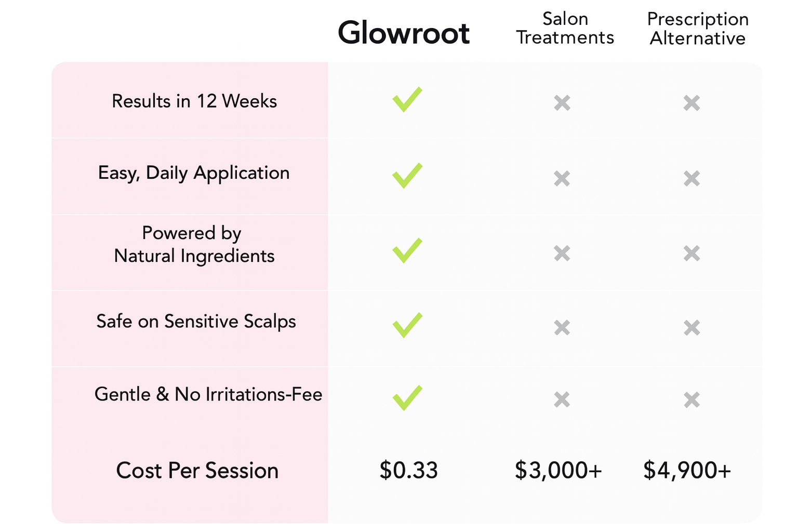Click Prescription Alternative X for Safe on Sensitive Scalps
Viewport: 798px width, 532px height.
coord(691,328)
